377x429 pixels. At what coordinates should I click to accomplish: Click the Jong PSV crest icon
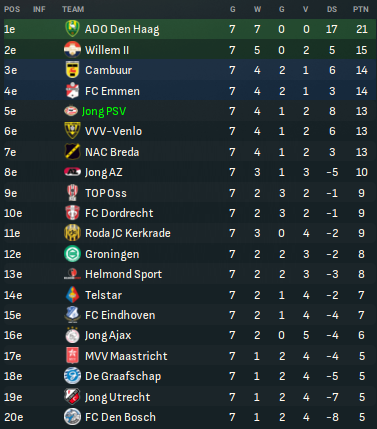point(71,111)
